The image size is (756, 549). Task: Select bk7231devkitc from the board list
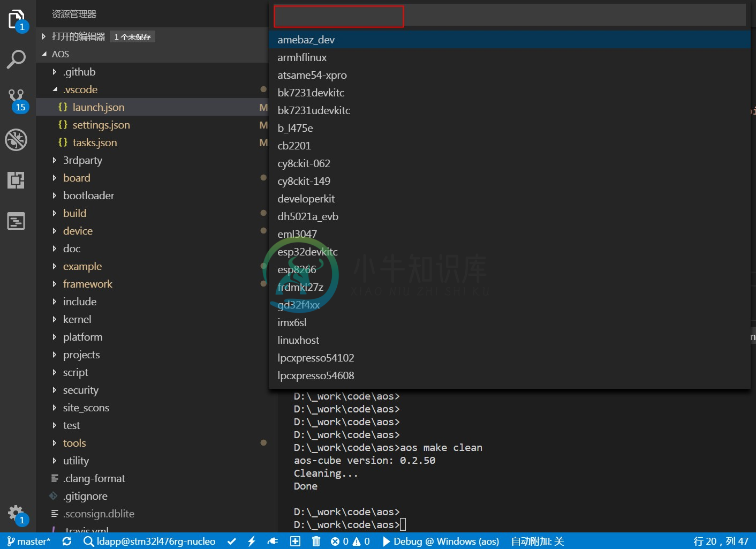[x=509, y=93]
